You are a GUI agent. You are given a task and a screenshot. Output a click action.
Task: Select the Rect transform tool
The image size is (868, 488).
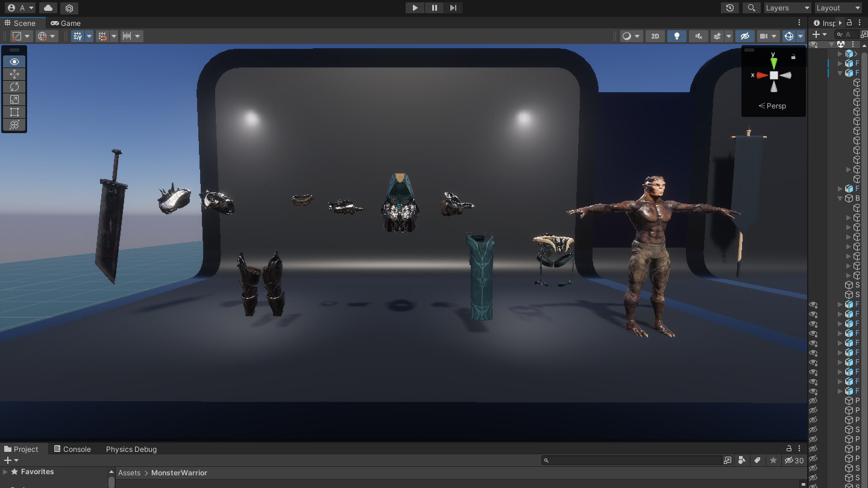14,112
